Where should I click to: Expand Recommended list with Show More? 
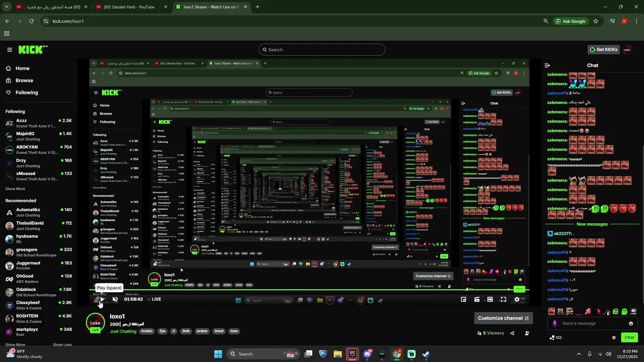[15, 345]
